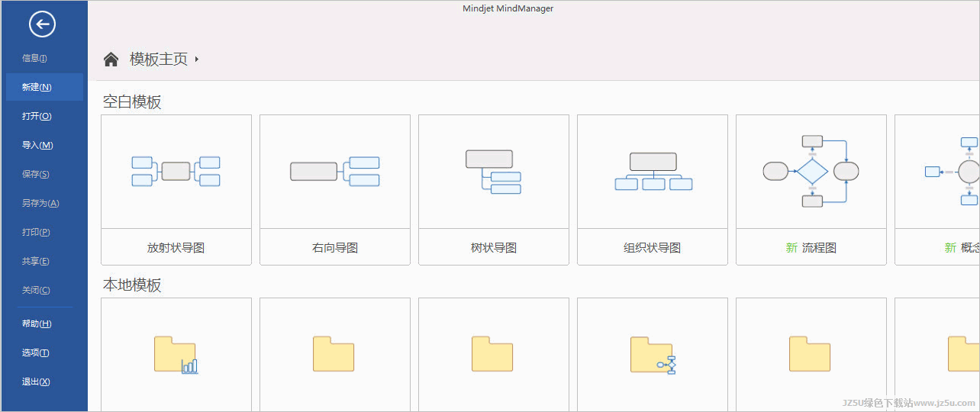Select the 组织状导图 org chart template icon
This screenshot has height=412, width=980.
coord(653,172)
